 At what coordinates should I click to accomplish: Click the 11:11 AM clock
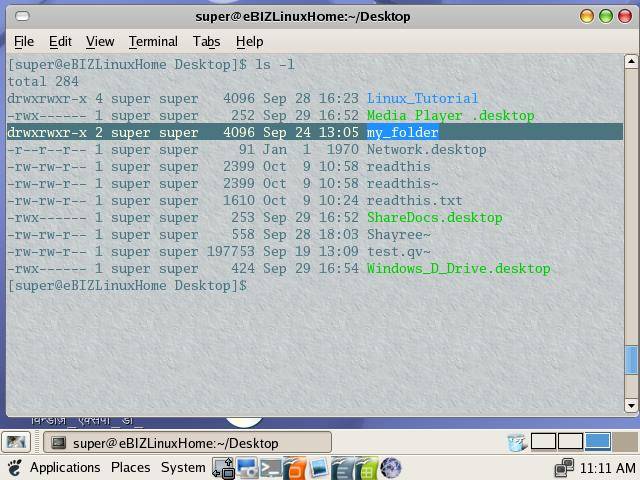pos(607,468)
